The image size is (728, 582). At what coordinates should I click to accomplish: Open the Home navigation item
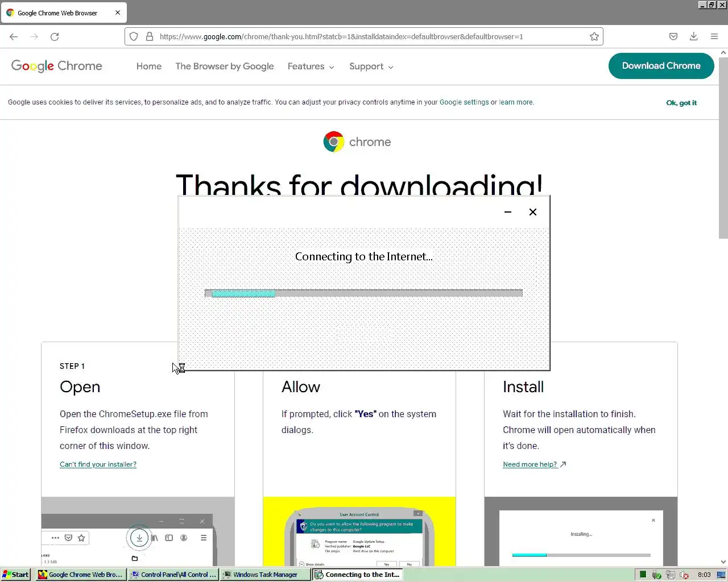pyautogui.click(x=149, y=66)
